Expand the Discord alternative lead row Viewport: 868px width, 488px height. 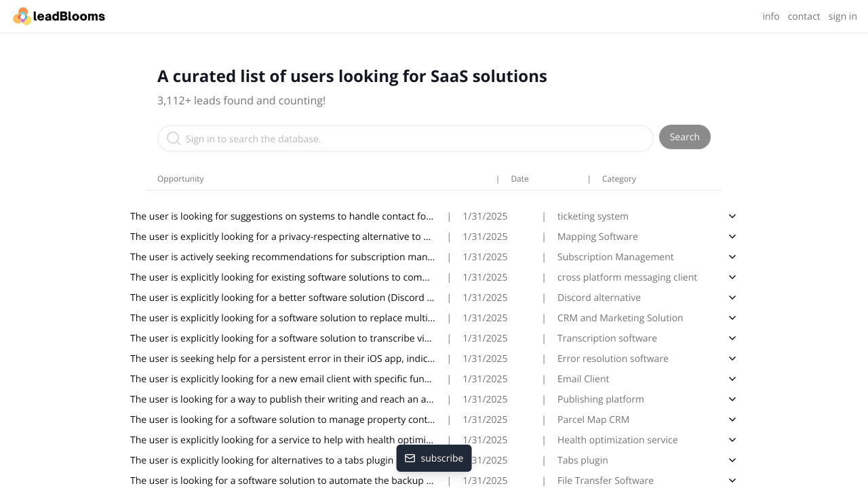tap(732, 298)
